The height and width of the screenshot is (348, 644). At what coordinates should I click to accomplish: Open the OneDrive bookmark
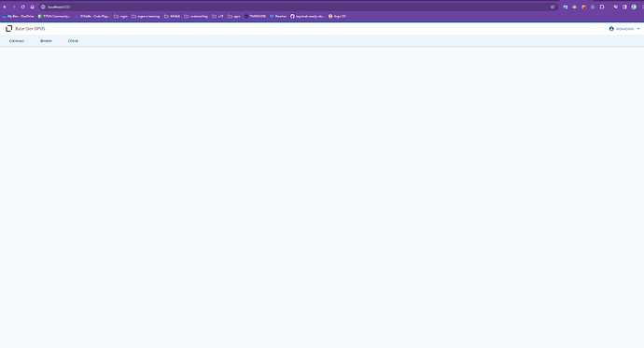[x=19, y=17]
